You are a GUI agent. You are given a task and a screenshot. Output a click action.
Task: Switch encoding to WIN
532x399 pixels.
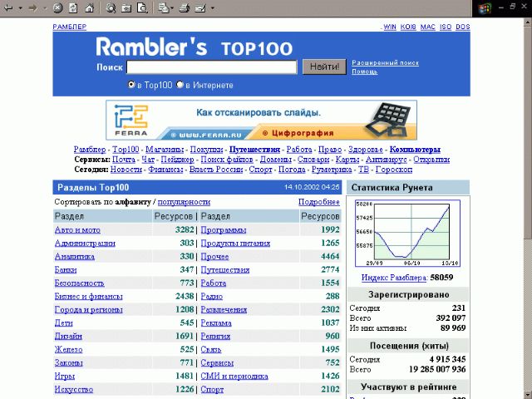point(390,27)
